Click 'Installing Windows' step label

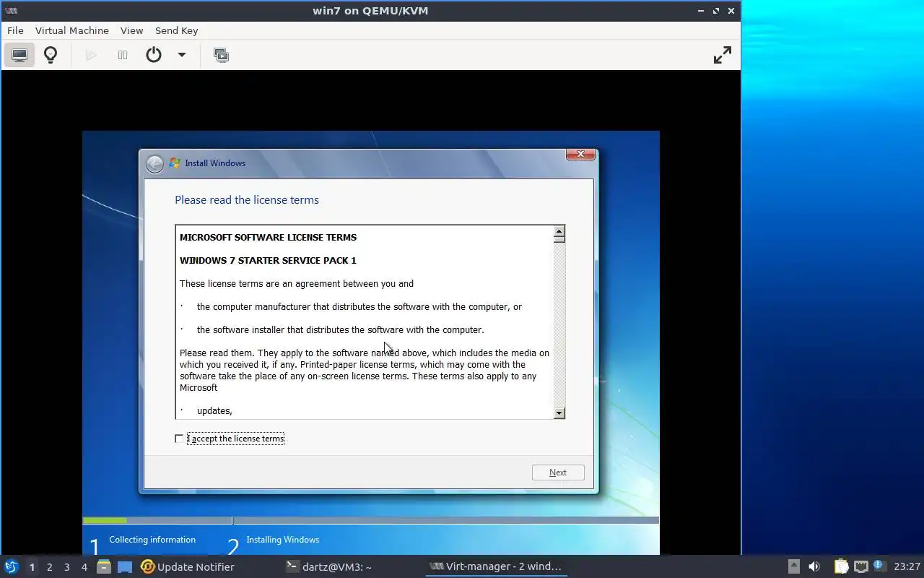click(282, 540)
